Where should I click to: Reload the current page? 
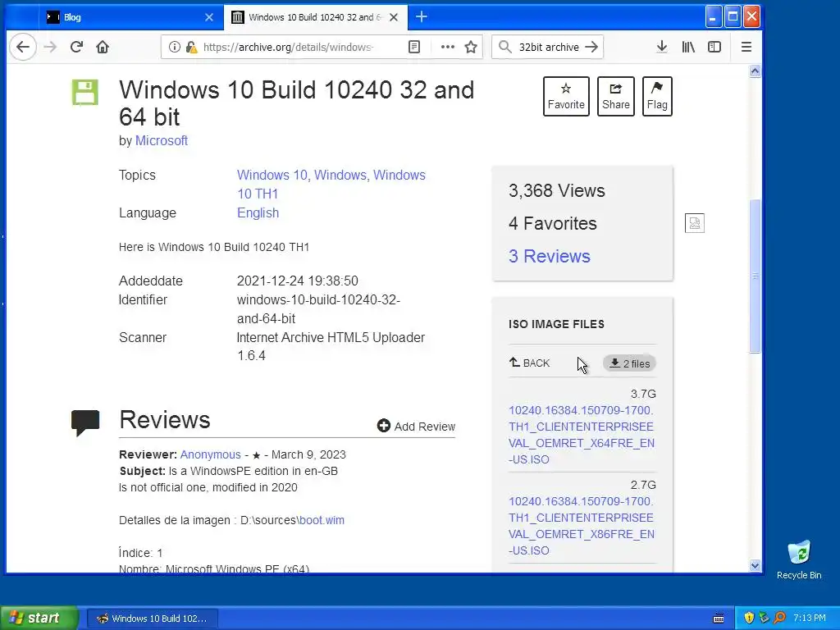coord(76,47)
